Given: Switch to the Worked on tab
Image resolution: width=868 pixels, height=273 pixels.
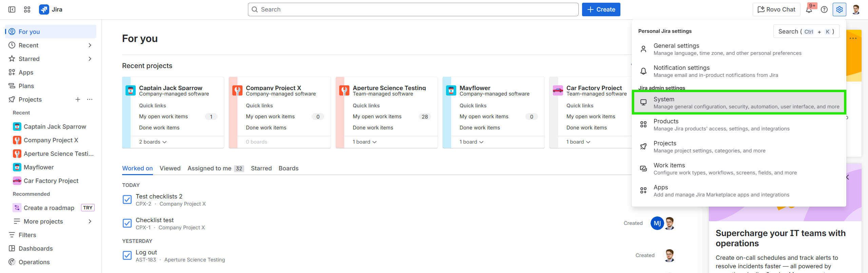Looking at the screenshot, I should pos(137,168).
